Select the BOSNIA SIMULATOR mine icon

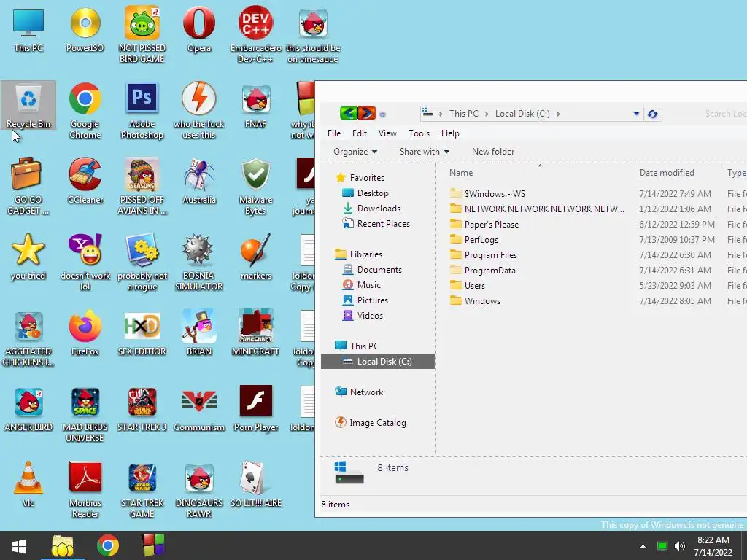(198, 262)
